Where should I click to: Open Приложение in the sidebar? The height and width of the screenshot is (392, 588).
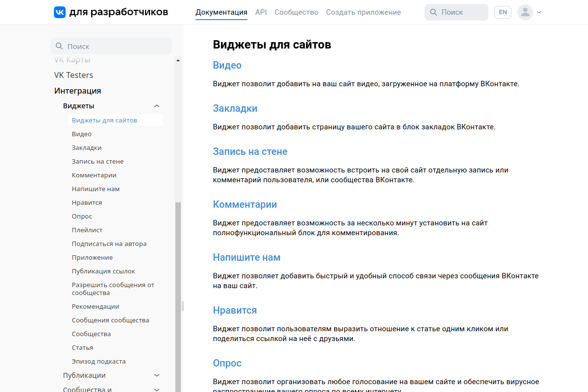[93, 257]
